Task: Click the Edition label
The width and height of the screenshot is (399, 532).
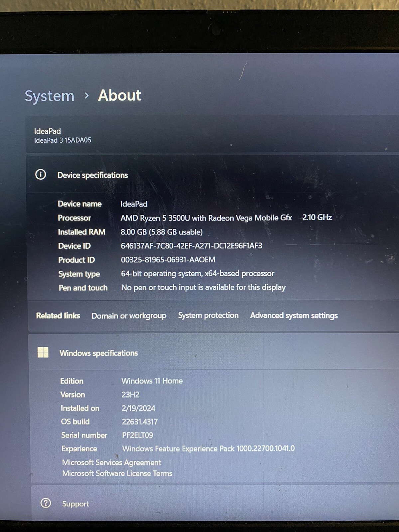Action: point(72,381)
